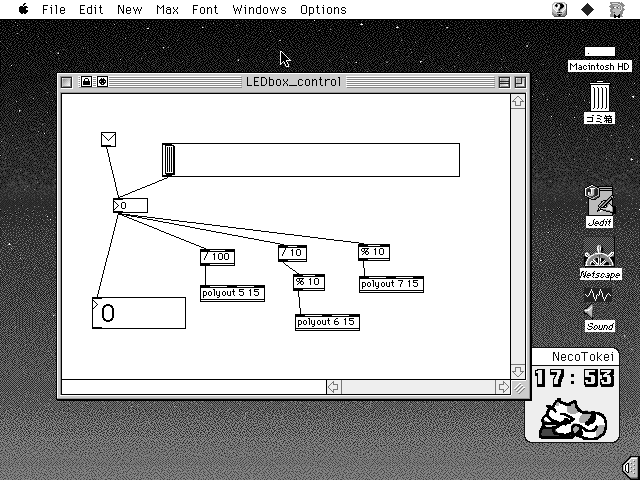Image resolution: width=640 pixels, height=480 pixels.
Task: Select the '/ 10' object box
Action: click(292, 253)
